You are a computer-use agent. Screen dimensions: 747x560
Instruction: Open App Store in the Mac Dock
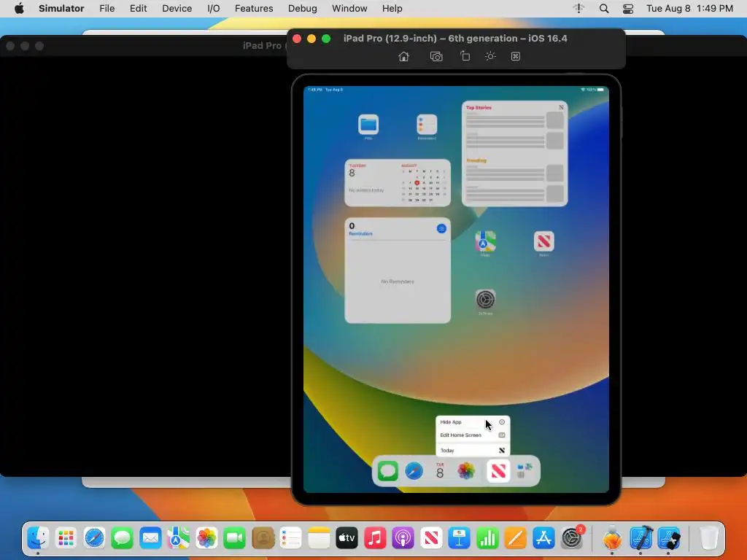[x=543, y=538]
